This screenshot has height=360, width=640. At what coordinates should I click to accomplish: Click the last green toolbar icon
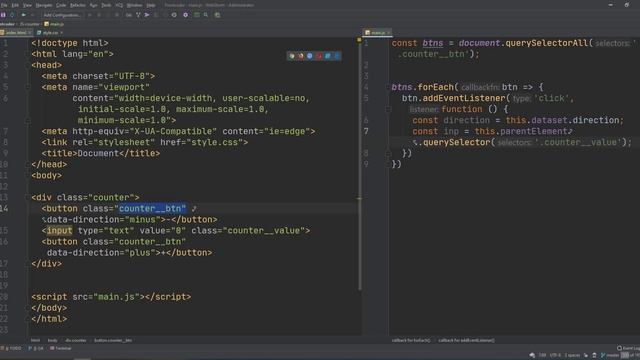pos(217,15)
